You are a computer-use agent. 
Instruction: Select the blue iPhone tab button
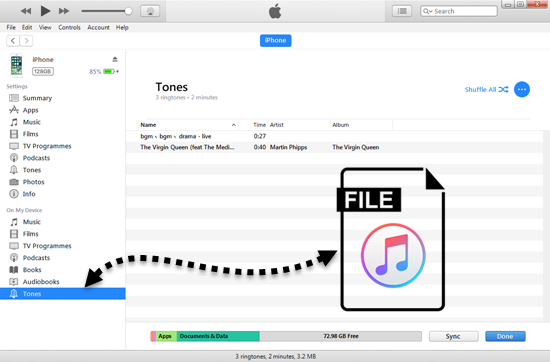coord(275,40)
